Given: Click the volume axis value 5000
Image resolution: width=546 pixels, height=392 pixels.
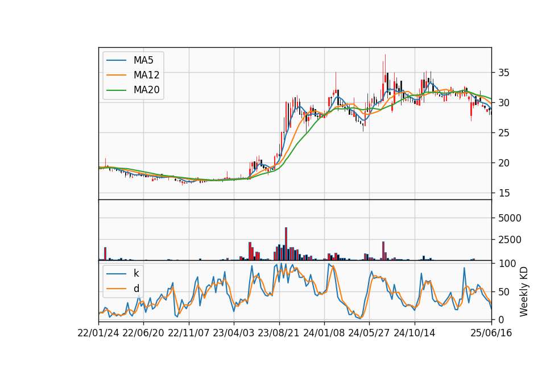Looking at the screenshot, I should click(x=510, y=218).
